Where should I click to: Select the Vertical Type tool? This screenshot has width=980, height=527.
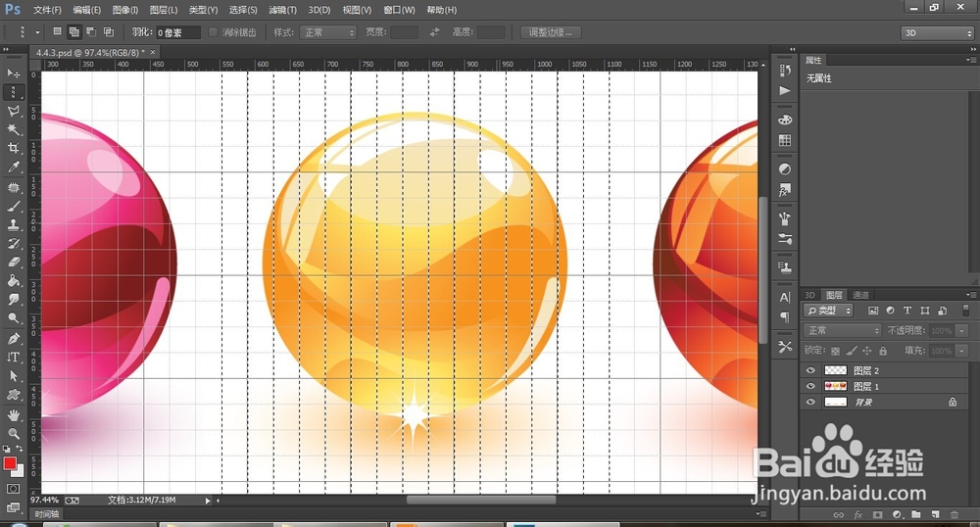coord(13,358)
